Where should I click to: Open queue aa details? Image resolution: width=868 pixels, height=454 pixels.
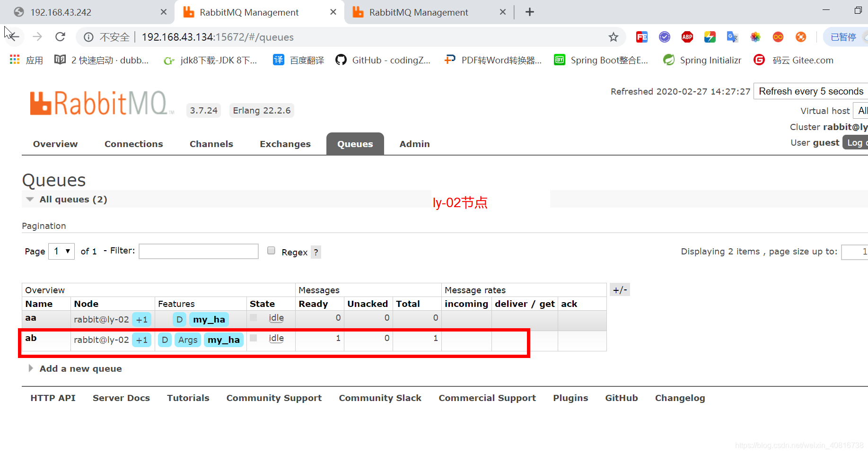click(31, 318)
